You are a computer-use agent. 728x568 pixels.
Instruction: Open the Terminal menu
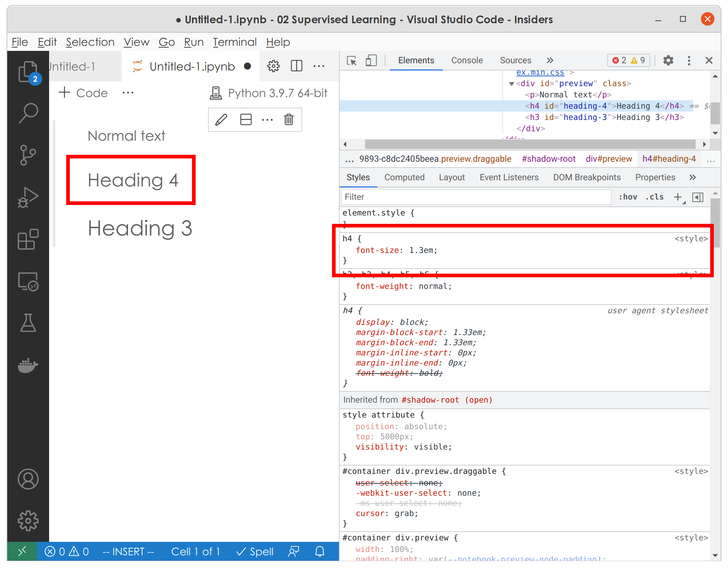click(x=235, y=42)
